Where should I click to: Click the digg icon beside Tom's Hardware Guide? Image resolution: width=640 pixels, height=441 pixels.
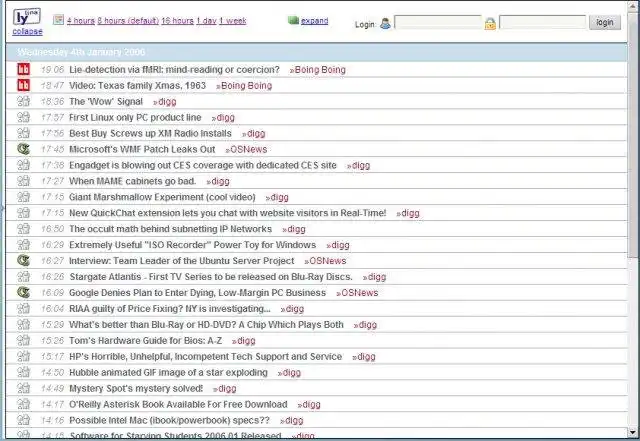click(x=24, y=340)
